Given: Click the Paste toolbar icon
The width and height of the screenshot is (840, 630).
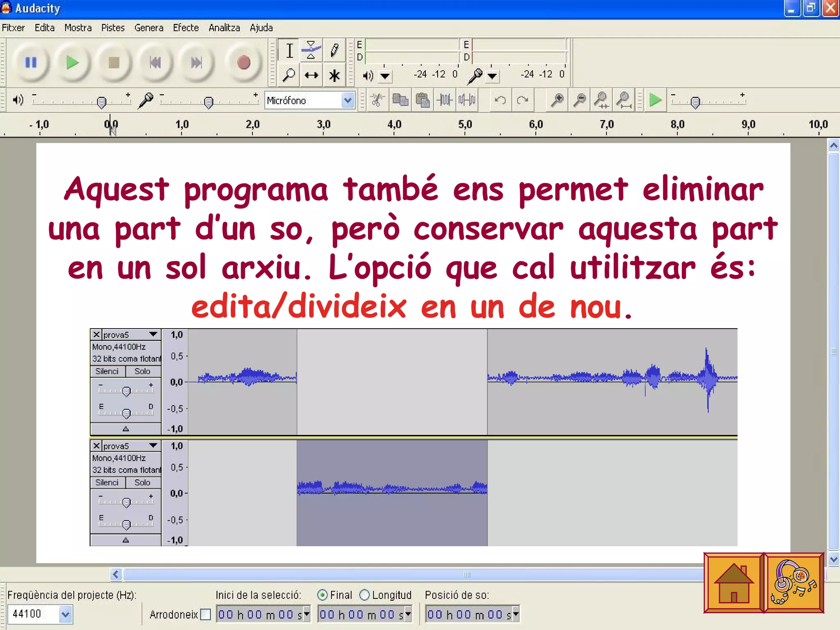Looking at the screenshot, I should coord(422,100).
